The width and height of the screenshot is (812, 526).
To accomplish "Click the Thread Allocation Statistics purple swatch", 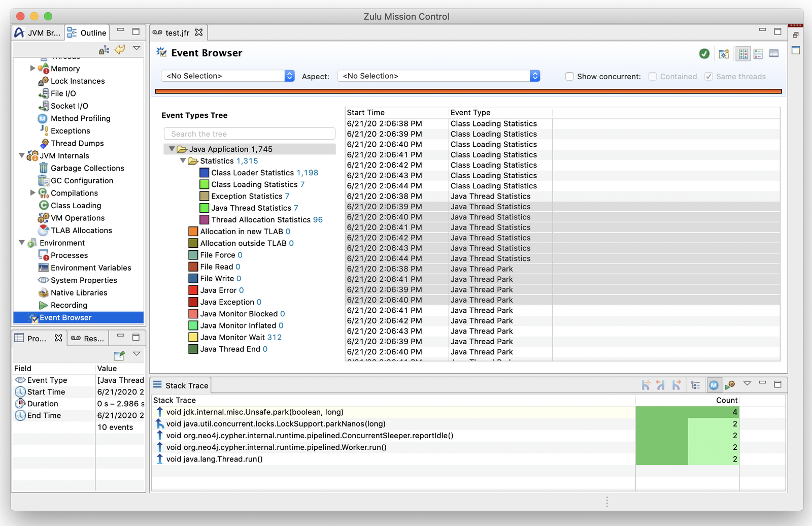I will click(x=205, y=220).
